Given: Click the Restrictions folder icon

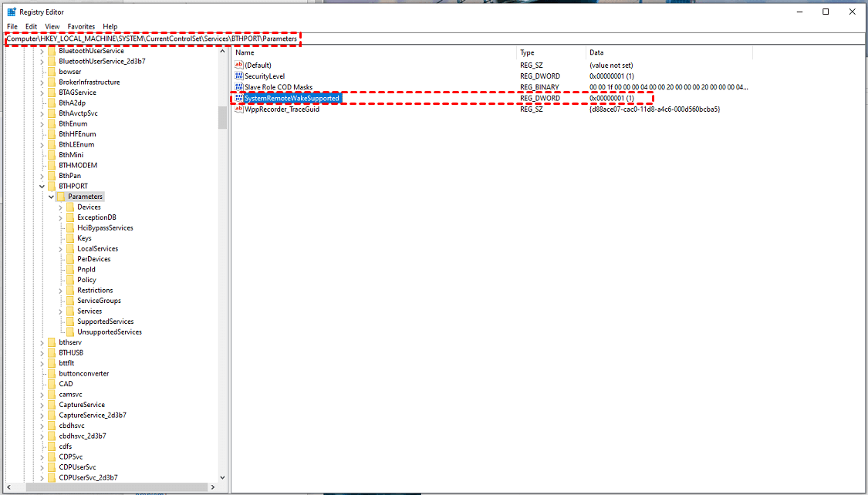Looking at the screenshot, I should click(69, 291).
